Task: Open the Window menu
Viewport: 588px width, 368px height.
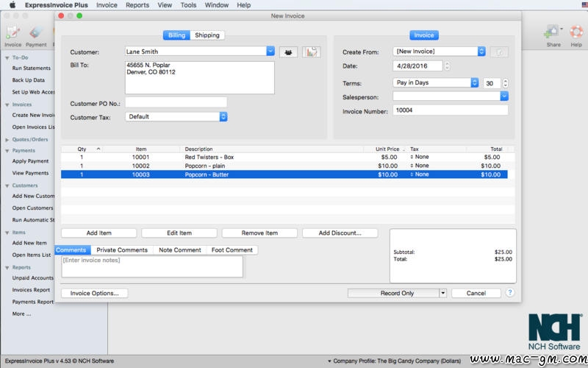Action: (216, 5)
